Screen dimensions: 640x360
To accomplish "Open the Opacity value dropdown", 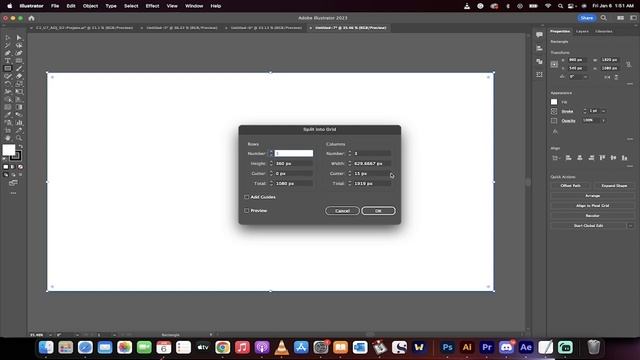I will tap(604, 120).
